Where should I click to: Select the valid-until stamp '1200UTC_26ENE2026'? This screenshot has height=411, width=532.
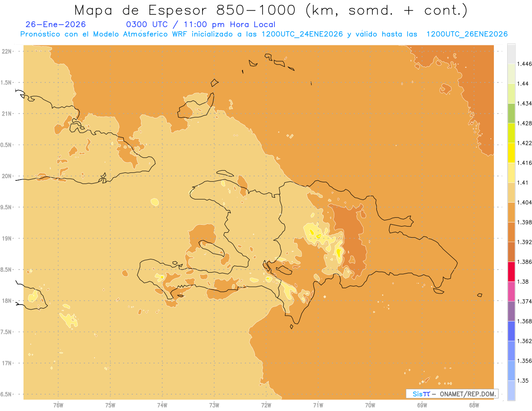click(x=467, y=34)
